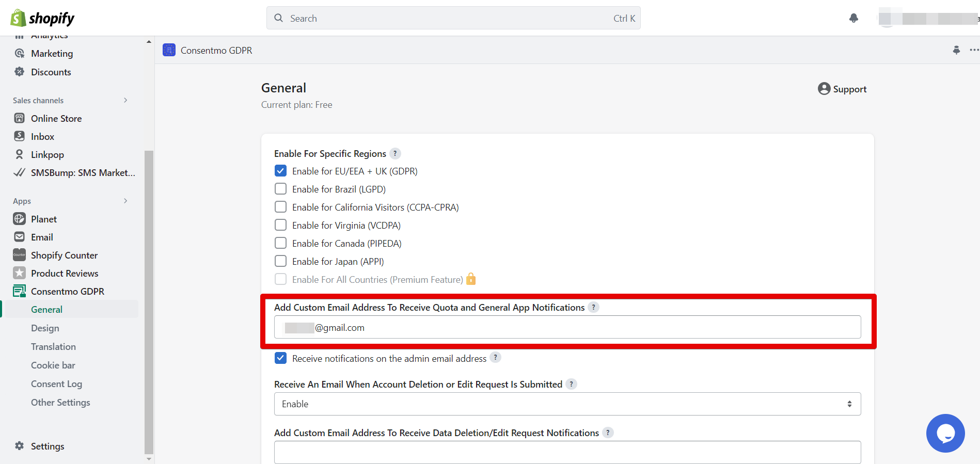Pin the app using the pin icon
The image size is (980, 464).
pos(956,50)
